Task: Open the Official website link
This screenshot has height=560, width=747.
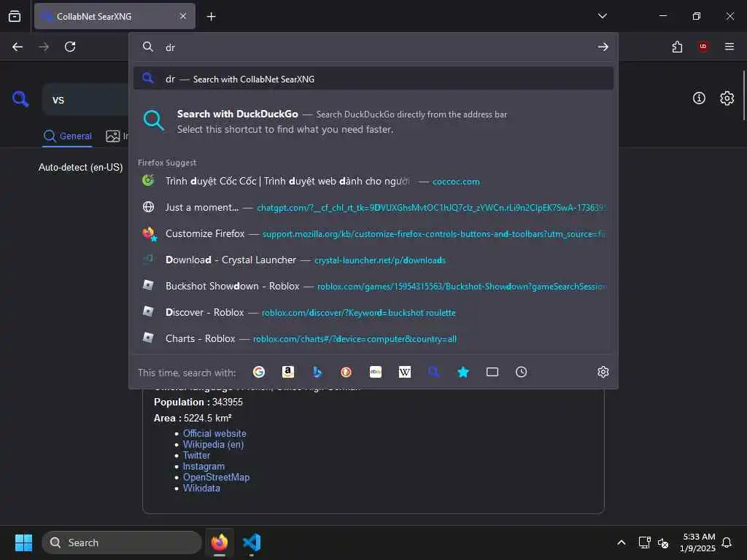Action: pyautogui.click(x=214, y=433)
